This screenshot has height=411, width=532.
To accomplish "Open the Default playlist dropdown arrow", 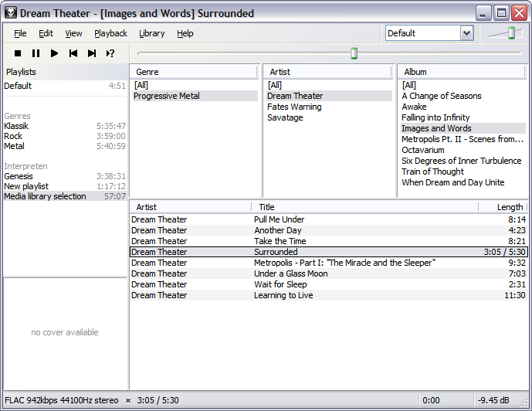I will point(467,33).
